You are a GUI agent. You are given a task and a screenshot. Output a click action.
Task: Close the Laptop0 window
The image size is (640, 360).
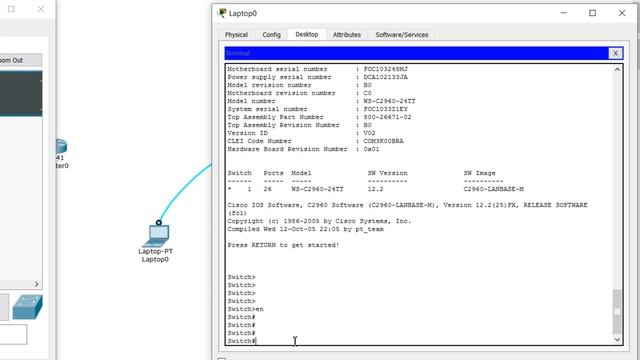point(622,13)
